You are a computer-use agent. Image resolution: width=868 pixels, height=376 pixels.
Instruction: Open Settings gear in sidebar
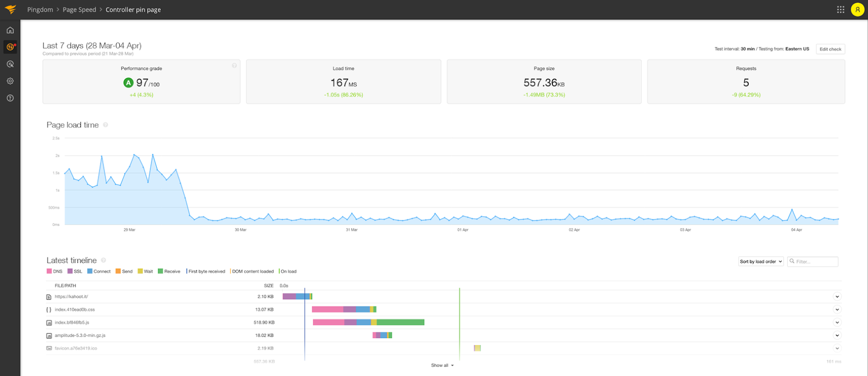(x=10, y=81)
